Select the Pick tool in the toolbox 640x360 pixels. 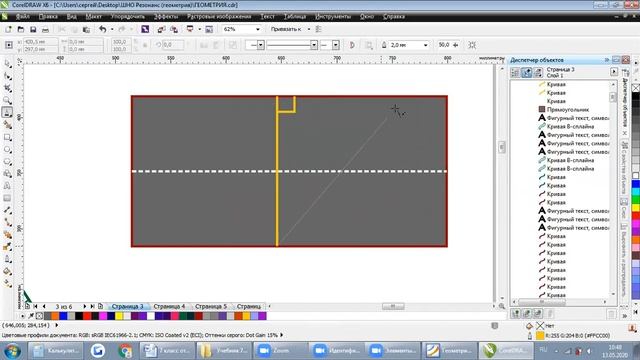7,64
